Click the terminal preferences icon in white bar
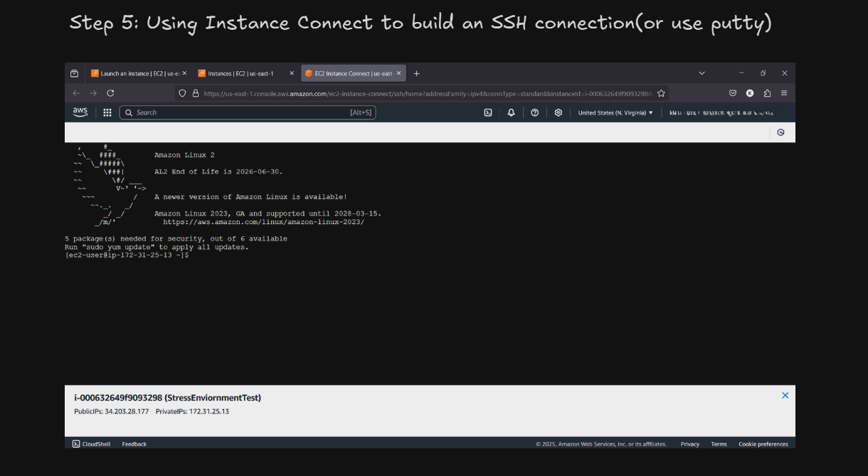 point(780,132)
